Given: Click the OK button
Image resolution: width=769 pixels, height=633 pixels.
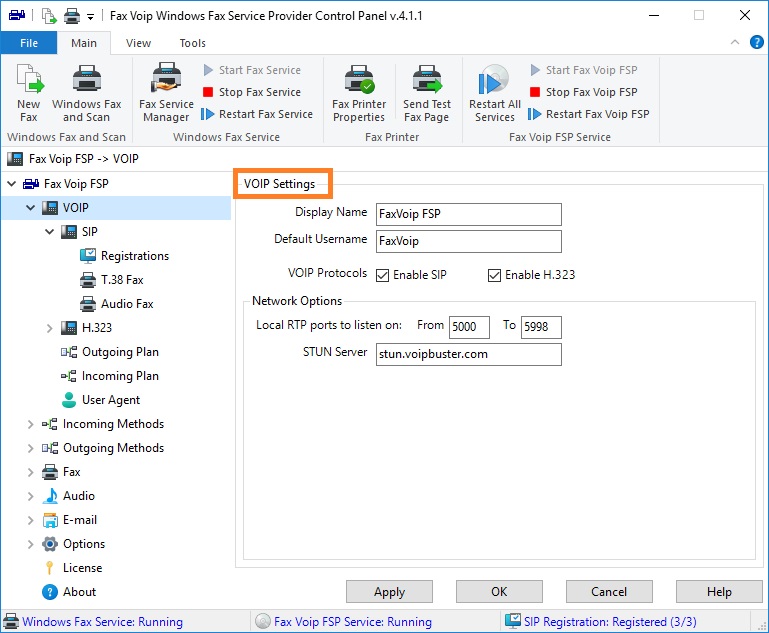Looking at the screenshot, I should coord(499,592).
